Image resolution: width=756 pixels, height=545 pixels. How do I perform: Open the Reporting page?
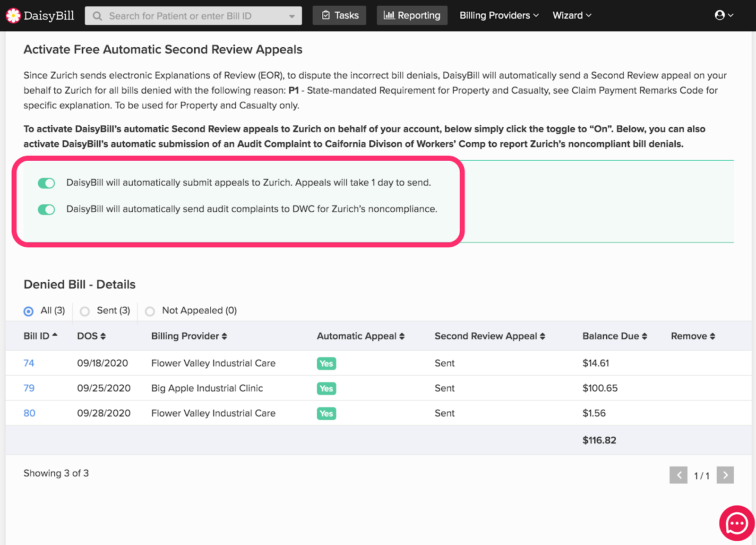tap(412, 16)
